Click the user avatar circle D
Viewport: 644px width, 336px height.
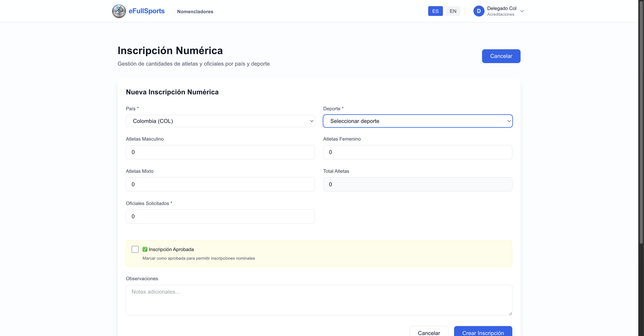pos(479,11)
